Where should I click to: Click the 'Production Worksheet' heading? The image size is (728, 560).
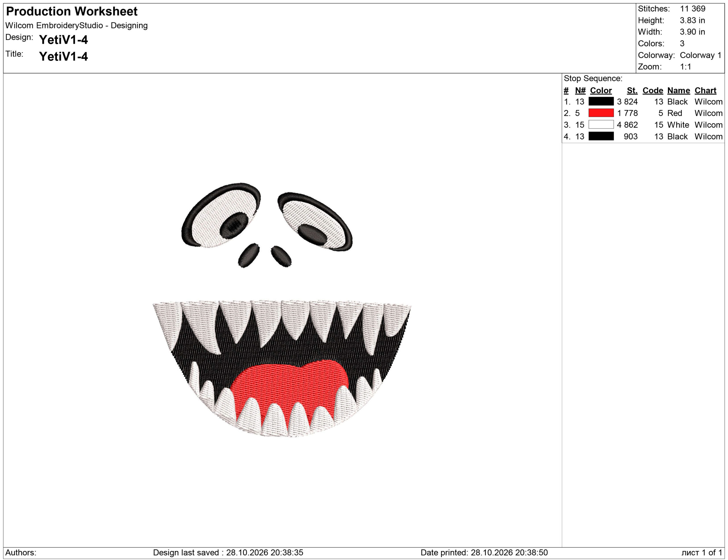pos(72,11)
